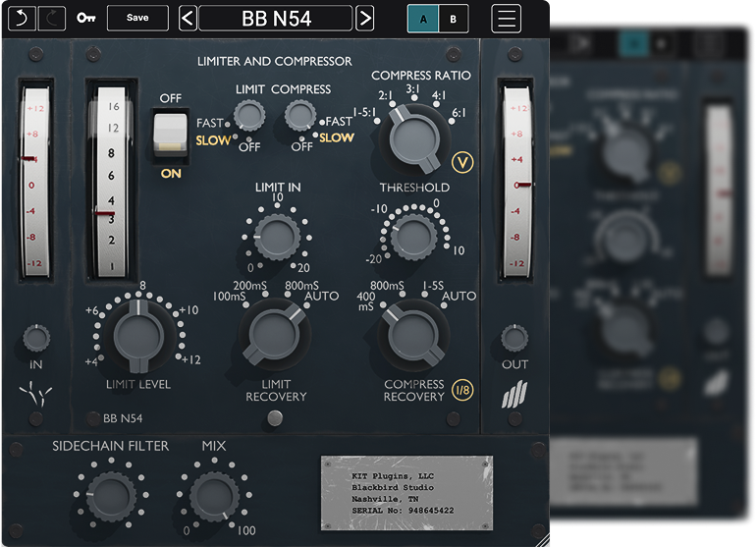The width and height of the screenshot is (756, 547).
Task: Open the BB N54 preset name dropdown
Action: [276, 18]
